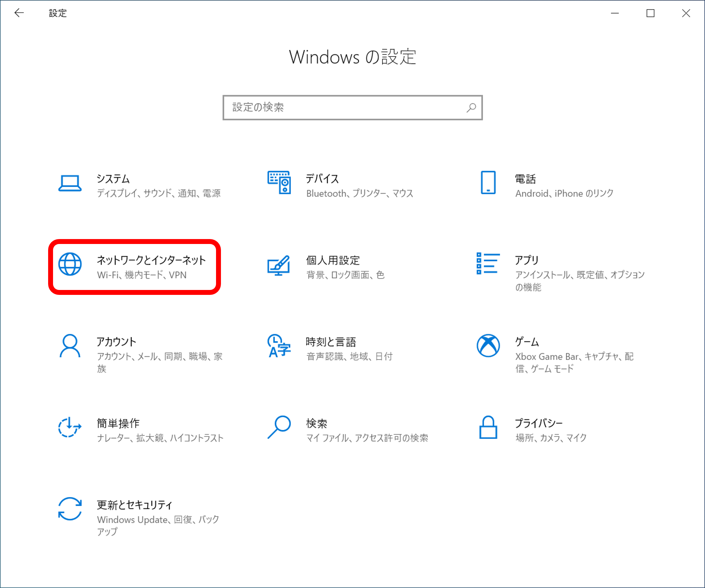Click 'Bluetooth、プリンター、マウス' description
The width and height of the screenshot is (705, 588).
click(360, 193)
